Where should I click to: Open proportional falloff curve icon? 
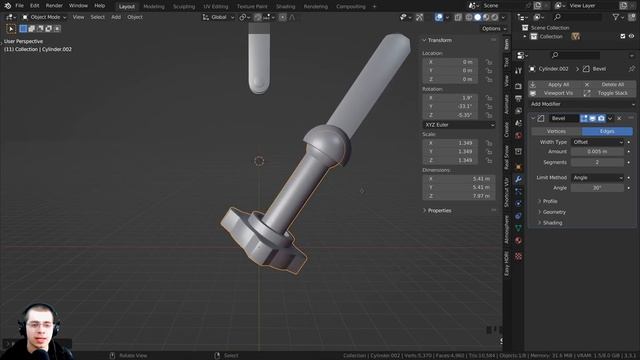pyautogui.click(x=292, y=17)
